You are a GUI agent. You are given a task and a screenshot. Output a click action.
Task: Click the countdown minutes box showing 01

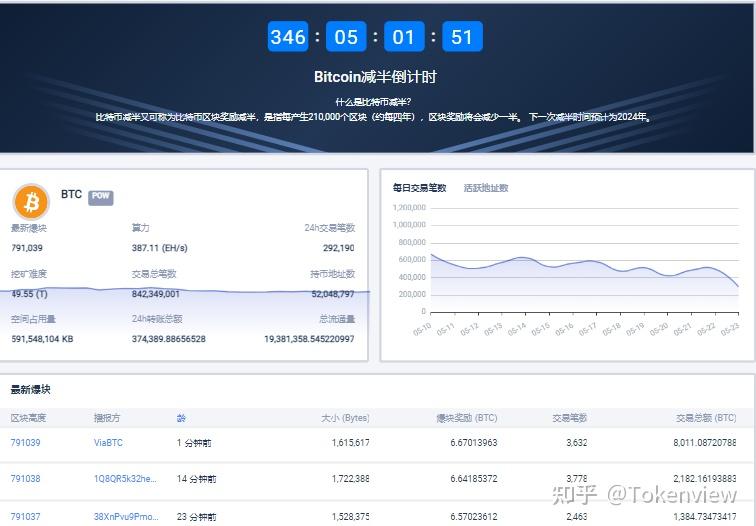[404, 37]
